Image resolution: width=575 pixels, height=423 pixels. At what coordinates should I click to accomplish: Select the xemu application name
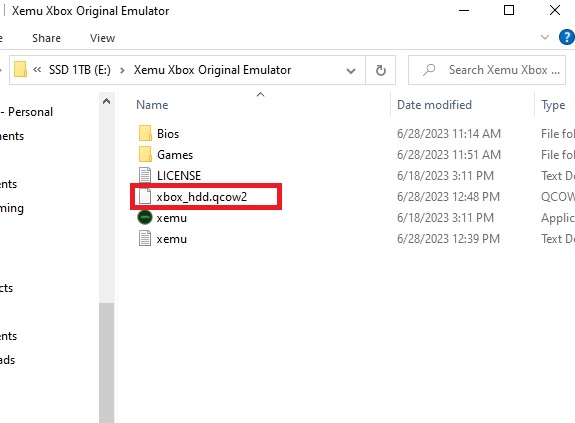172,218
